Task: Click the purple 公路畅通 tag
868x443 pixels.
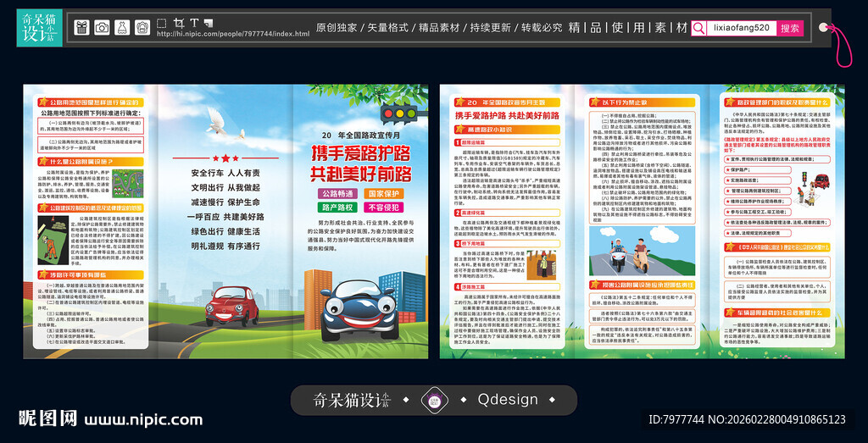Action: coord(337,194)
